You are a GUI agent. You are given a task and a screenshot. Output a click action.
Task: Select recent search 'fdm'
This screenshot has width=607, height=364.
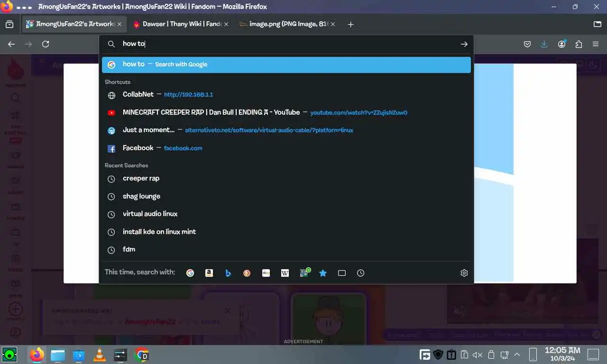click(286, 250)
